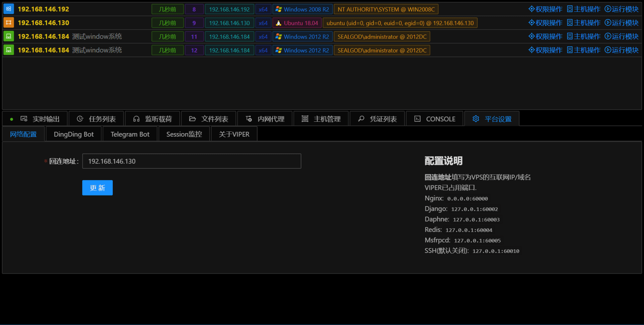Viewport: 644px width, 325px height.
Task: Click ubuntu uid=0 user info tag
Action: coord(400,23)
